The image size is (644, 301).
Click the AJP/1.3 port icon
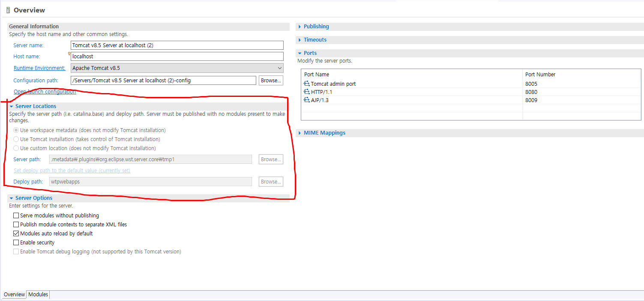click(x=307, y=100)
